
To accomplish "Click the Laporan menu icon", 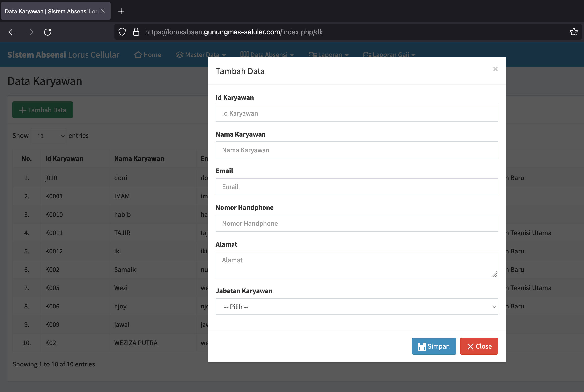I will click(313, 55).
